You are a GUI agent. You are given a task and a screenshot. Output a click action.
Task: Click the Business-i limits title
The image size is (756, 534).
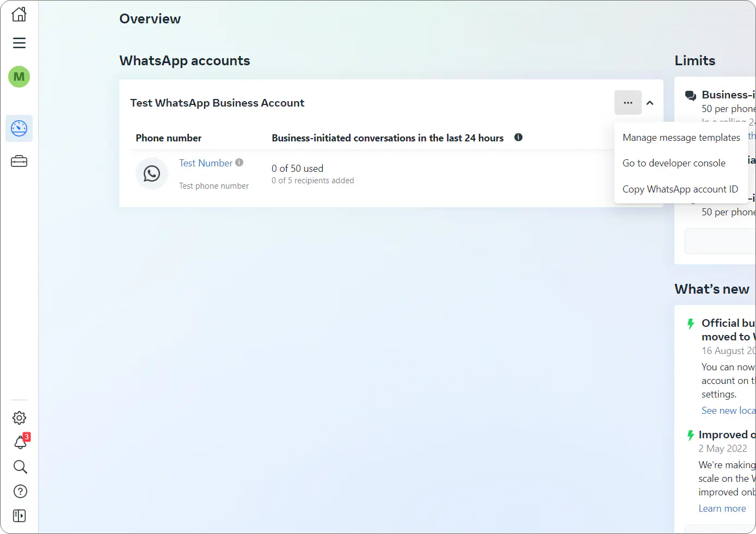(728, 95)
